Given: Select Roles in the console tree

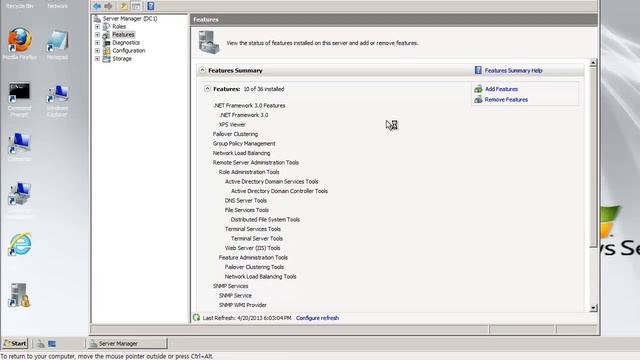Looking at the screenshot, I should pyautogui.click(x=119, y=27).
